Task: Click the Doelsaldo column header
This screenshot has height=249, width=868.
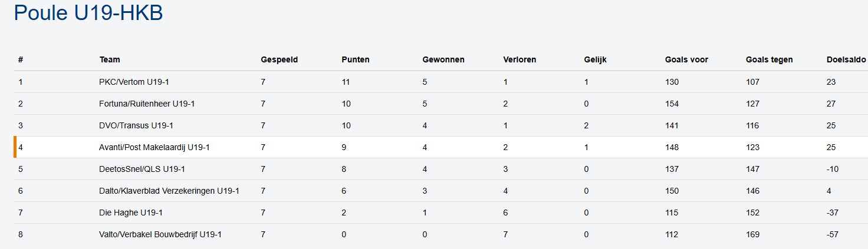Action: coord(846,59)
